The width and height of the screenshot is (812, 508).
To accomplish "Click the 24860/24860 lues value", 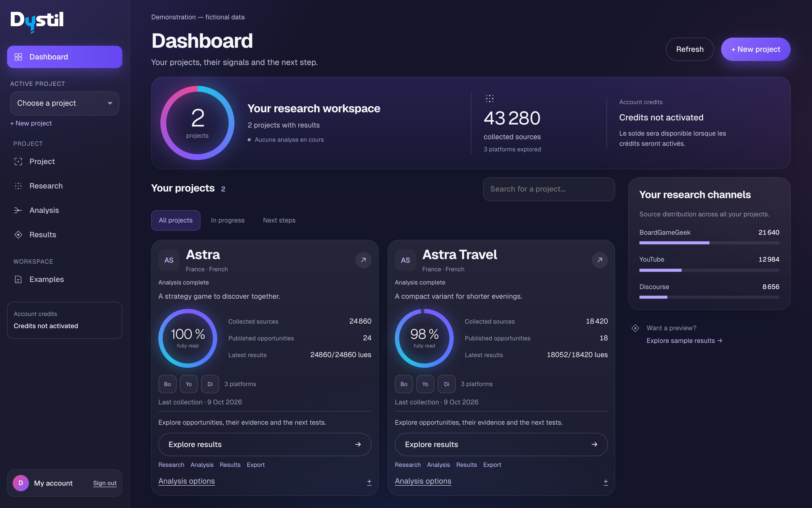I will coord(341,355).
